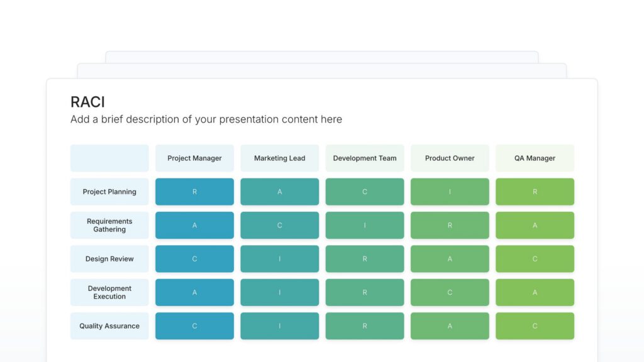Click the RACI slide title

[x=87, y=102]
